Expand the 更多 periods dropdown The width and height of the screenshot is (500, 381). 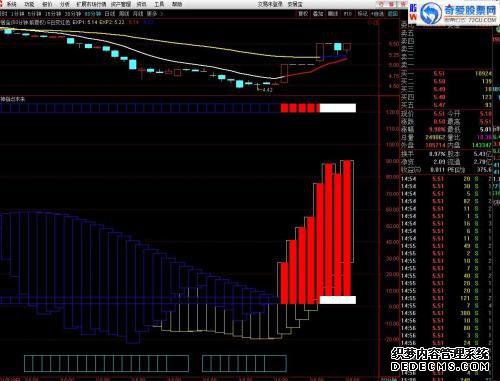point(154,14)
